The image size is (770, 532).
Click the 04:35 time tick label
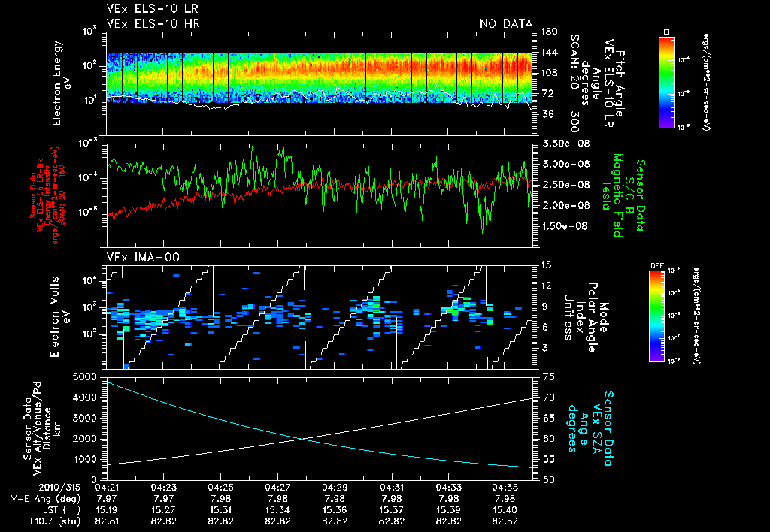click(x=506, y=487)
